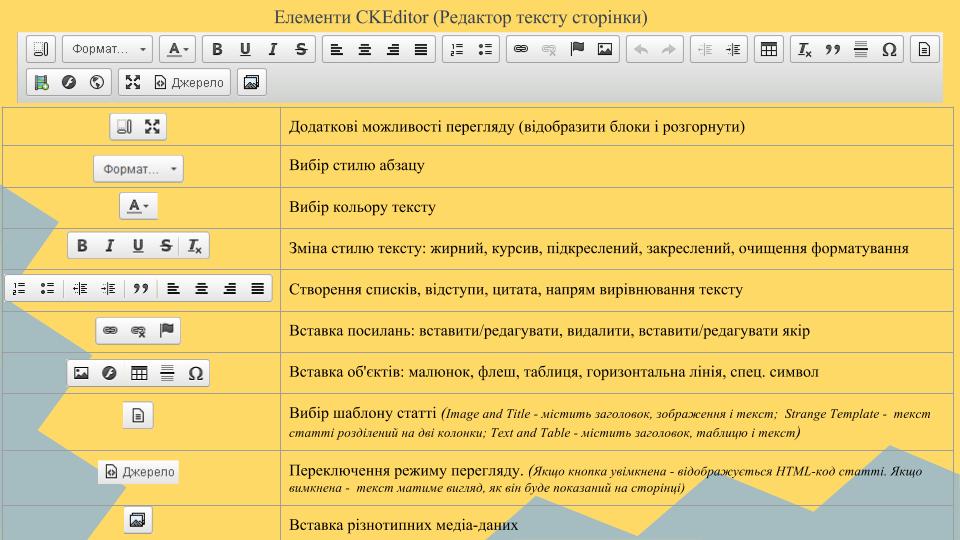Click table icon in Вставка об'єктів row
The width and height of the screenshot is (960, 540).
[139, 373]
